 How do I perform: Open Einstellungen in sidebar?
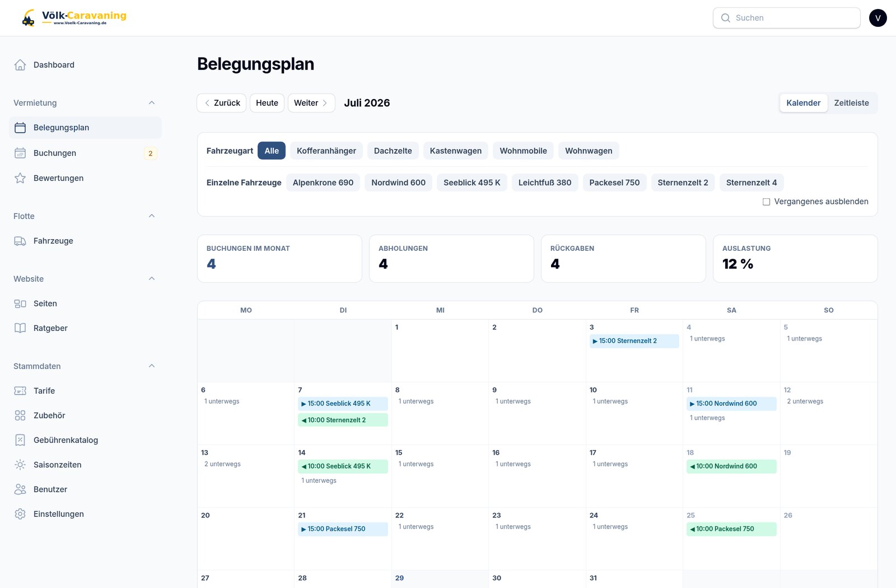[x=85, y=514]
